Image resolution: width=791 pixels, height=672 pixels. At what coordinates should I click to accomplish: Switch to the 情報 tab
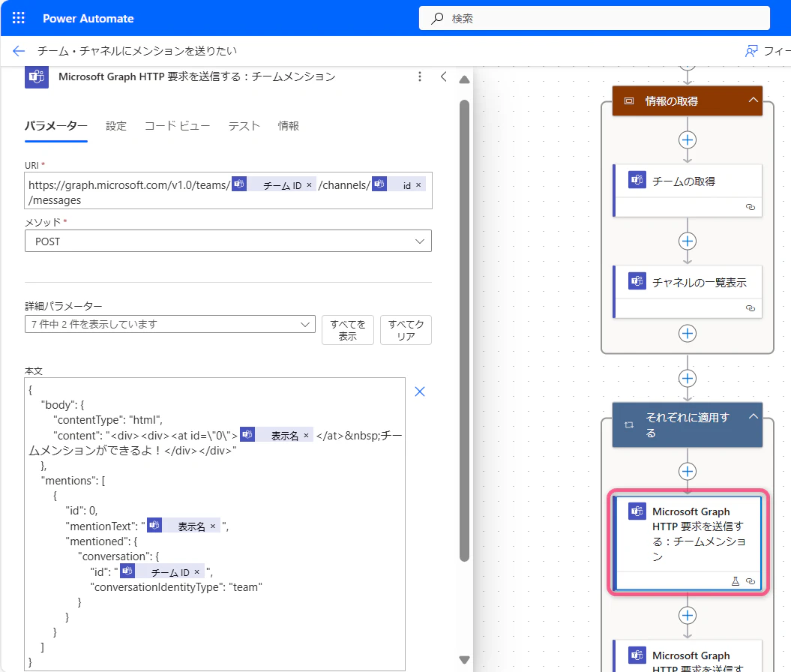288,125
